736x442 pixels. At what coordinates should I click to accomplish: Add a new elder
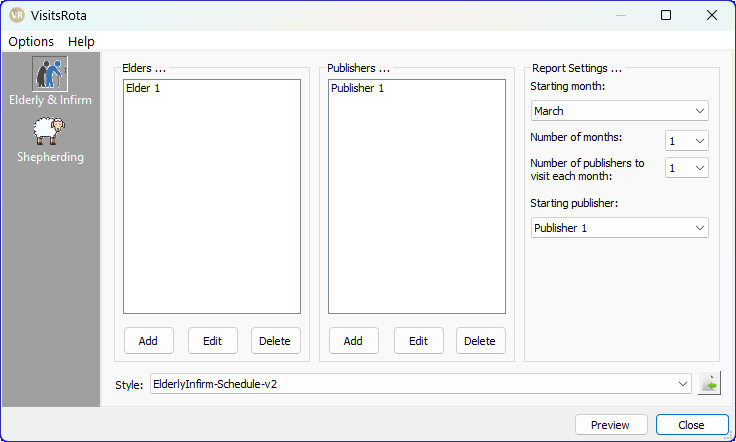point(148,341)
